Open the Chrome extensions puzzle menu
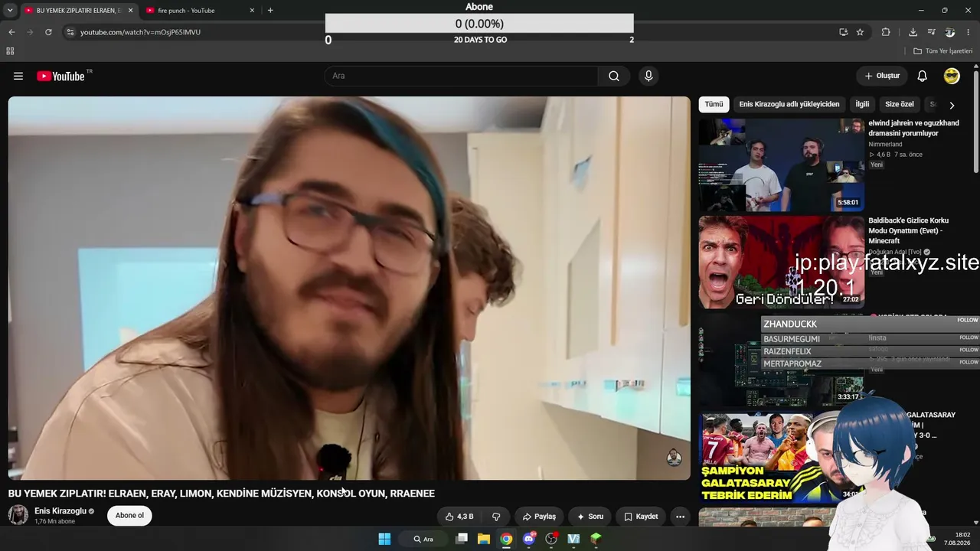This screenshot has width=980, height=551. coord(886,32)
